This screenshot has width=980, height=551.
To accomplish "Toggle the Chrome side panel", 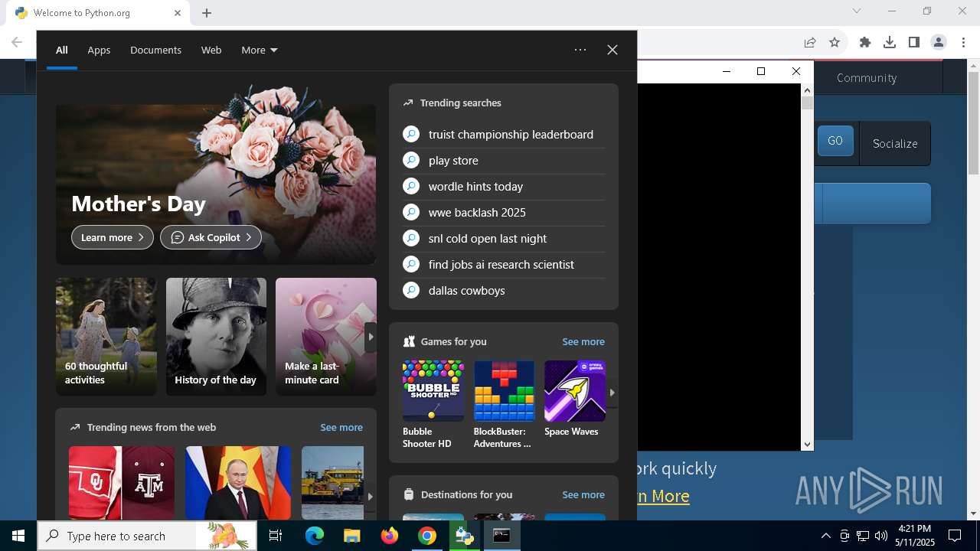I will [914, 43].
